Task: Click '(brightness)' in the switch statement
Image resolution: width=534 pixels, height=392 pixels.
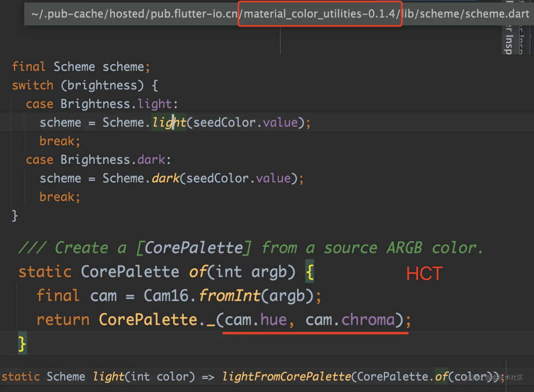Action: coord(102,85)
